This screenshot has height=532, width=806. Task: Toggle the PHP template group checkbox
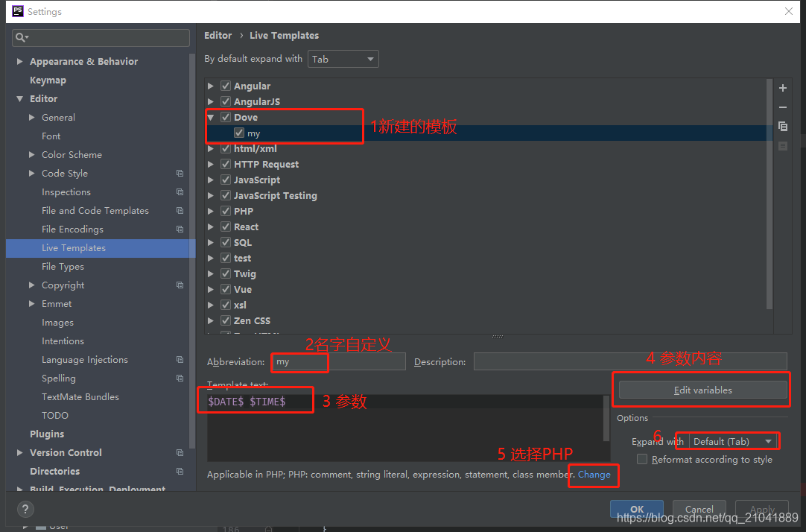pyautogui.click(x=226, y=211)
